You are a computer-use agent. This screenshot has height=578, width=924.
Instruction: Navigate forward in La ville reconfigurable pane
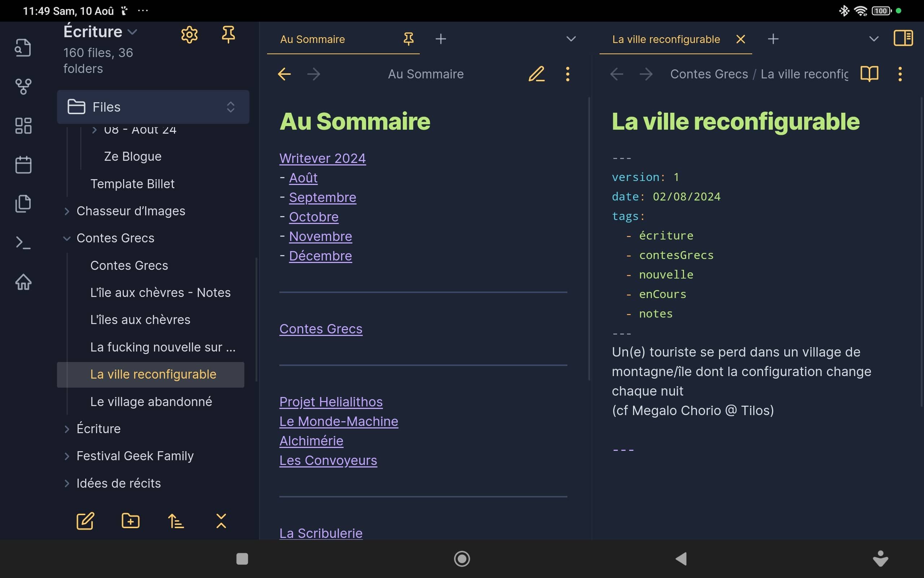tap(646, 74)
